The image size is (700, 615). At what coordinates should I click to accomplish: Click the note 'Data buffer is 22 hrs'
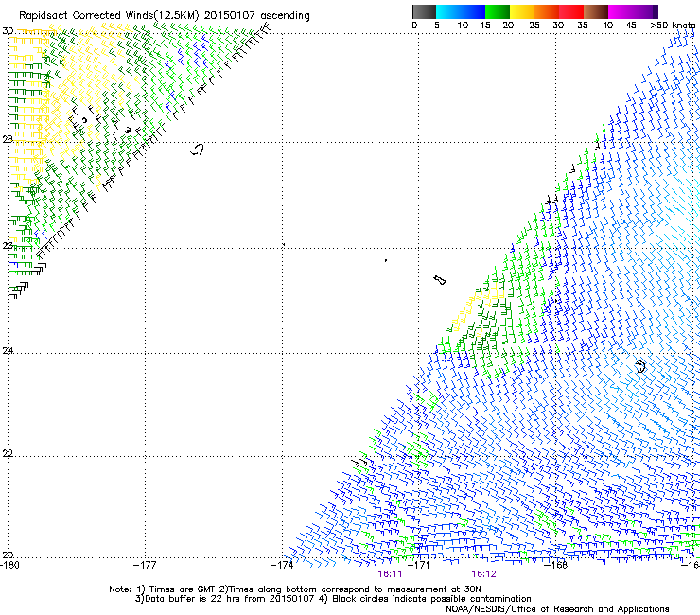(192, 599)
